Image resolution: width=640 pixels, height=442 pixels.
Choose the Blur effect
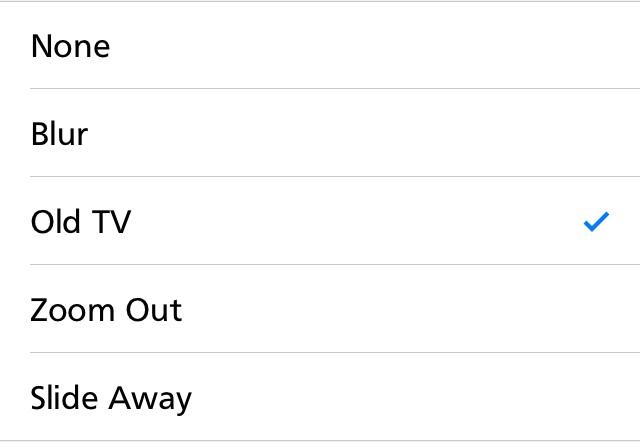[320, 133]
